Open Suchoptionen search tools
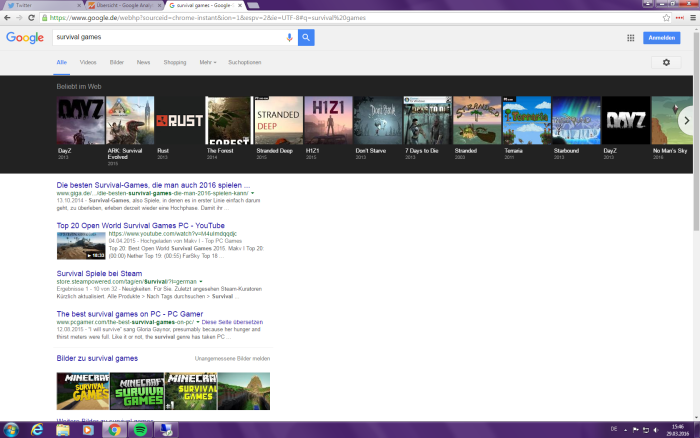This screenshot has width=700, height=438. click(245, 63)
